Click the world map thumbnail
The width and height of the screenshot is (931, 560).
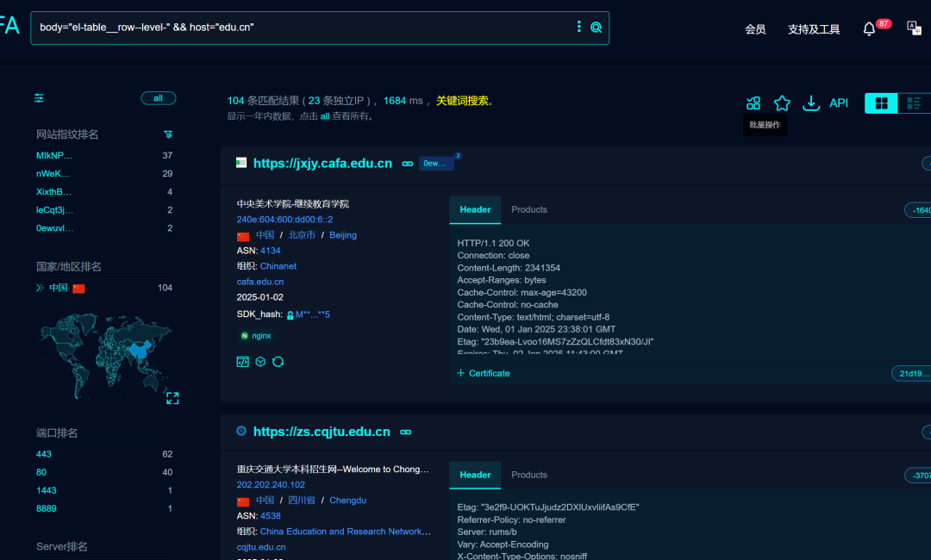click(105, 356)
